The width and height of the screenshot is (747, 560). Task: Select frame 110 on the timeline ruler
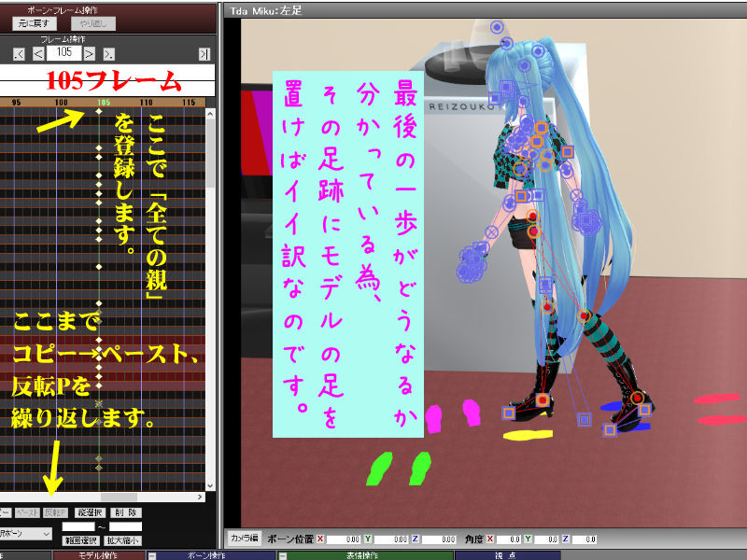tap(147, 103)
